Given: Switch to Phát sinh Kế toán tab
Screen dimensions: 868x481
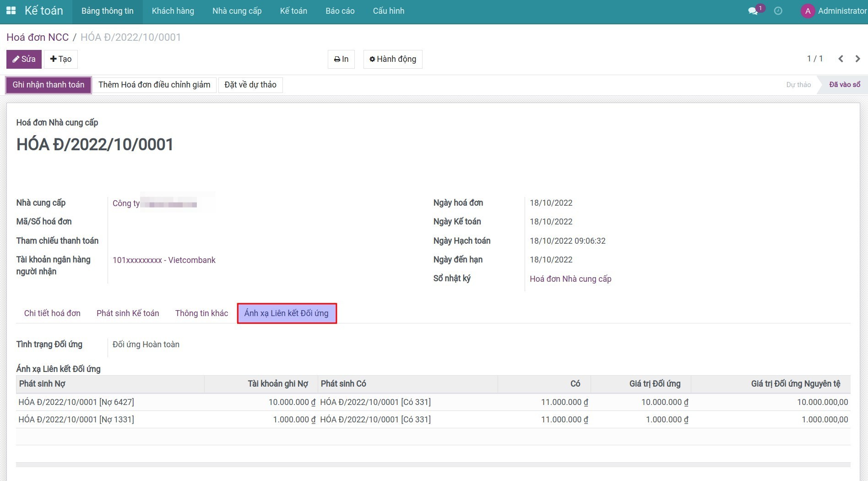Looking at the screenshot, I should pos(128,313).
